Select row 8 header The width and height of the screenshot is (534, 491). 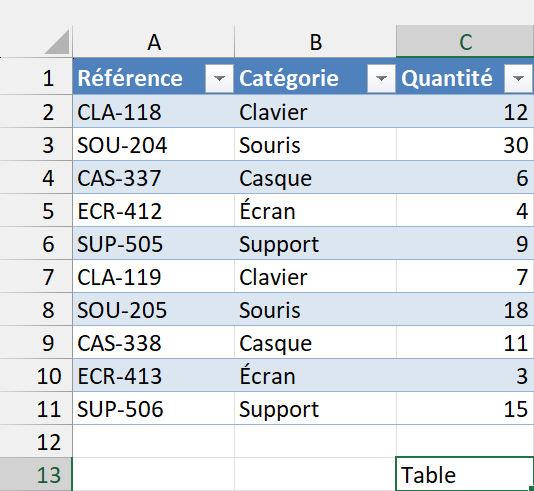[36, 310]
